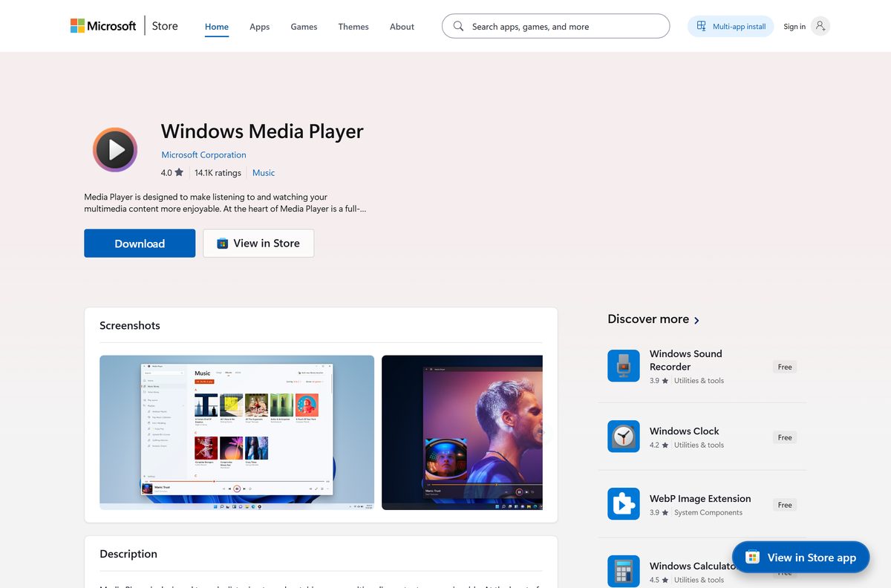The width and height of the screenshot is (891, 588).
Task: Expand Discover more with chevron arrow
Action: point(696,320)
